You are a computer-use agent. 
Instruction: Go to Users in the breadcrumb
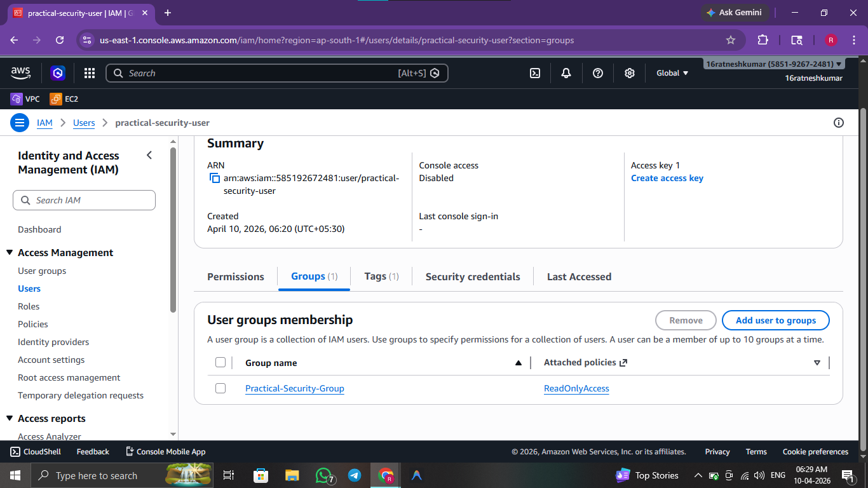[84, 123]
